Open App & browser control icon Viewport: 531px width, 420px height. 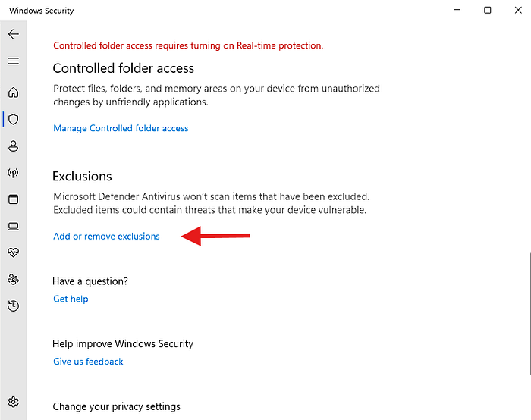click(13, 199)
